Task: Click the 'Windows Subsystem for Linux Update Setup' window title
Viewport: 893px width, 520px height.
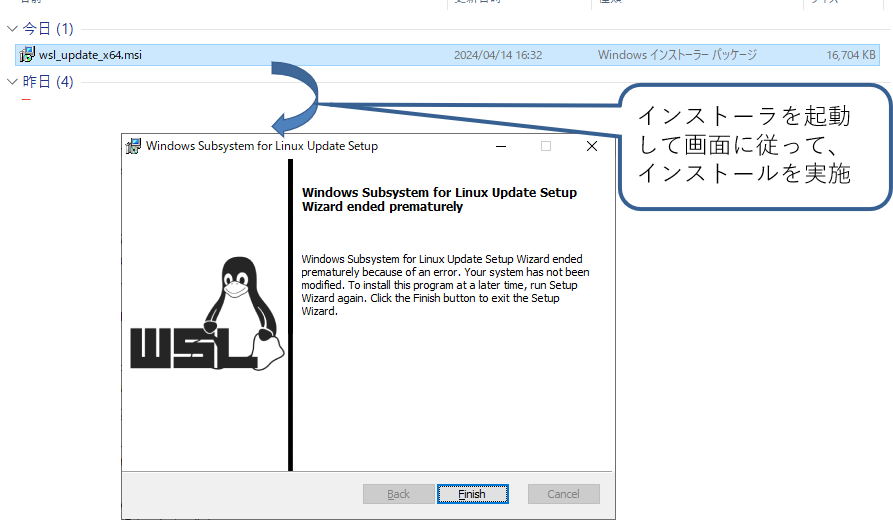Action: tap(262, 146)
